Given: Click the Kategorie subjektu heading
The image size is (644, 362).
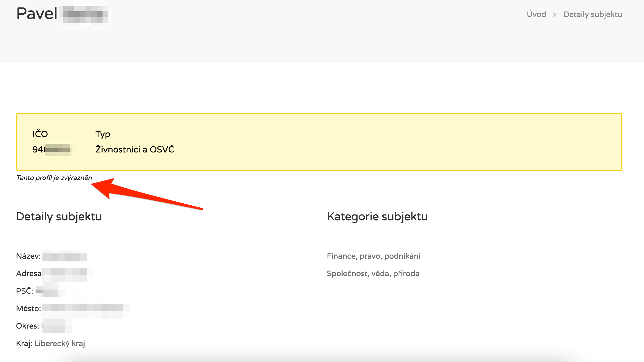Looking at the screenshot, I should click(x=377, y=216).
